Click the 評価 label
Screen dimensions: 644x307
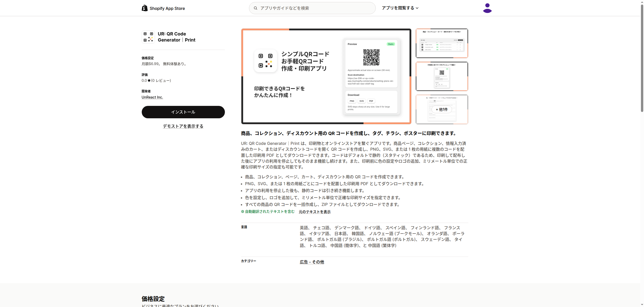(145, 75)
